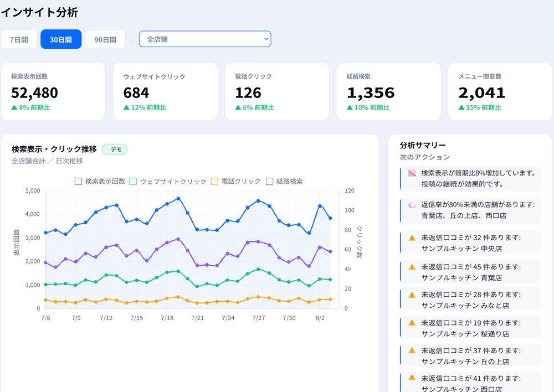Open the 検索表示が前期比8%増加 summary item
The width and height of the screenshot is (554, 392).
470,178
